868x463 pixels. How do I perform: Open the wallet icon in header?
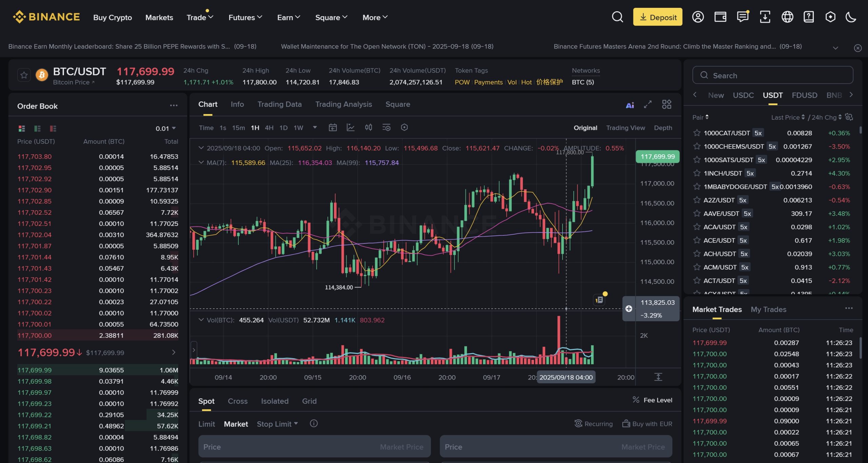(720, 17)
